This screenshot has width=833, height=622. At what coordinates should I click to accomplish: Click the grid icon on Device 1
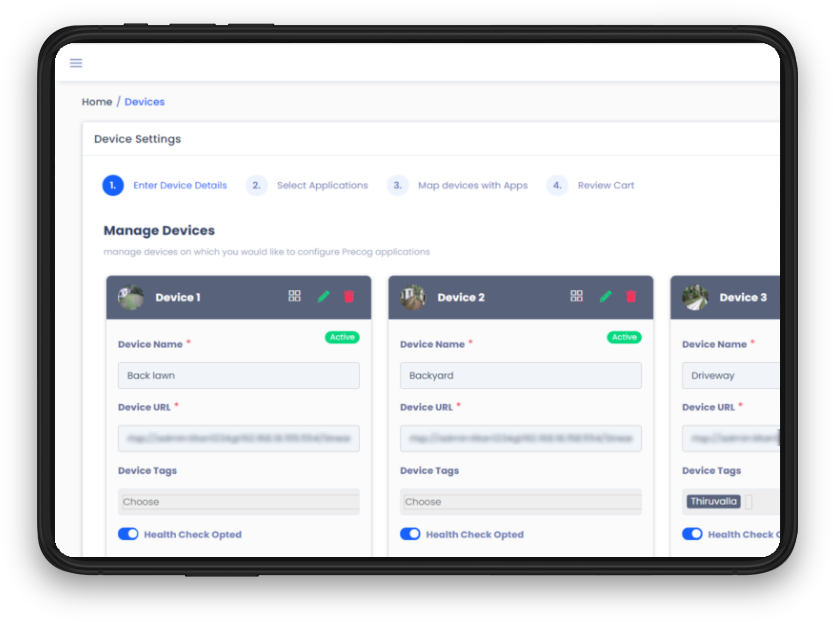[x=294, y=296]
